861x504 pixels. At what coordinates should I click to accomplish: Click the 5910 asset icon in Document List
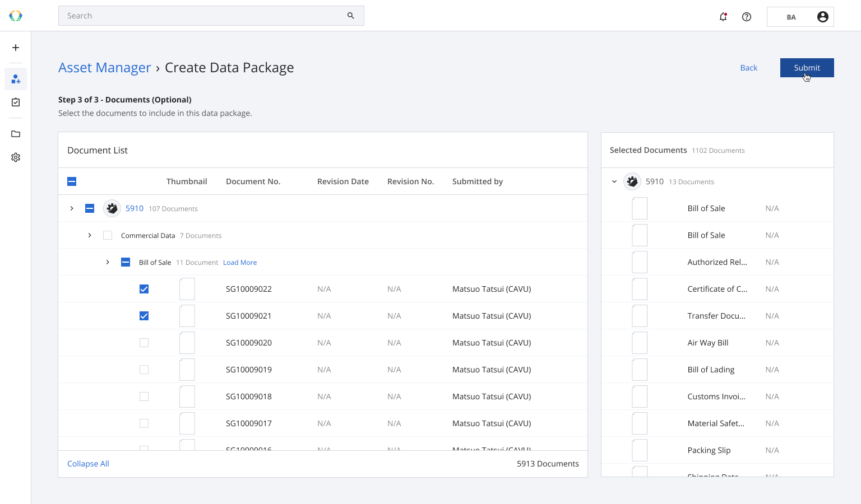click(x=112, y=208)
